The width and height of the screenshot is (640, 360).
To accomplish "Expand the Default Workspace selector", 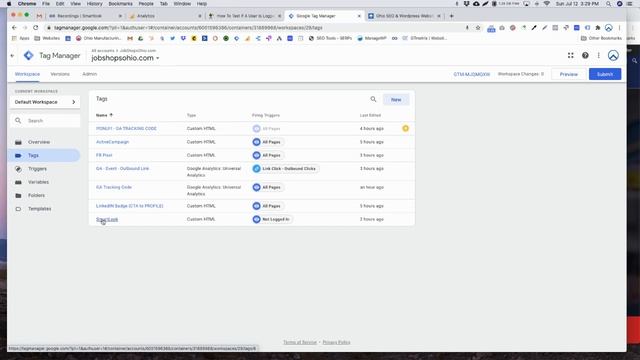I will pyautogui.click(x=45, y=102).
